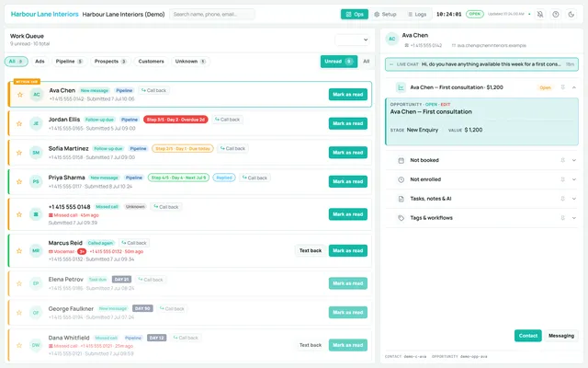Pin the Not booked section
The width and height of the screenshot is (588, 368).
pos(562,160)
